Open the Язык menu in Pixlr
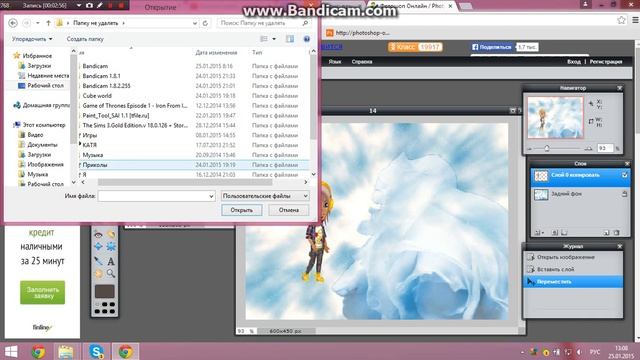This screenshot has width=640, height=360. click(335, 62)
